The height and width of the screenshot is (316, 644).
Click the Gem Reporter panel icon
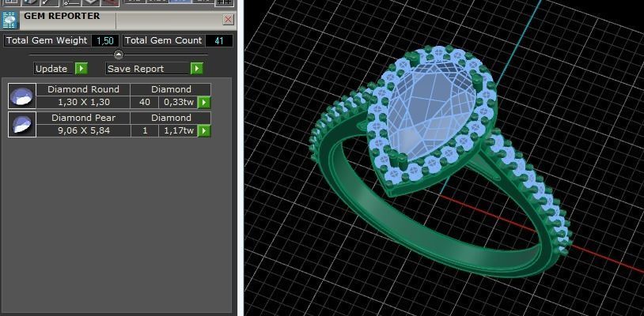9,20
